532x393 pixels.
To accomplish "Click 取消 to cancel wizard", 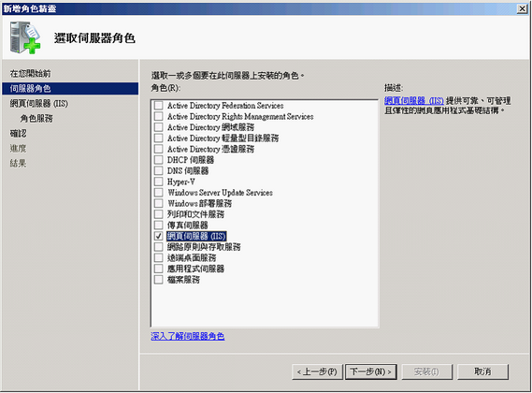I will 482,371.
